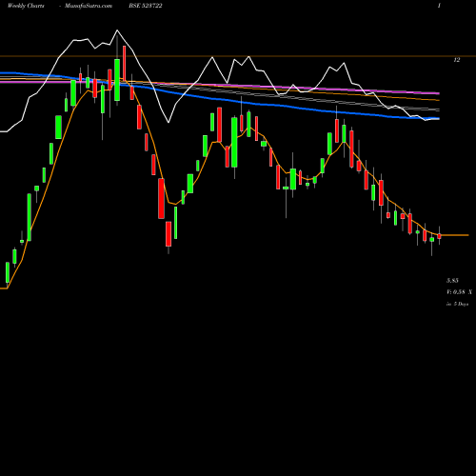476x476 pixels.
Task: Click the '5.85' price value
Action: [x=452, y=281]
